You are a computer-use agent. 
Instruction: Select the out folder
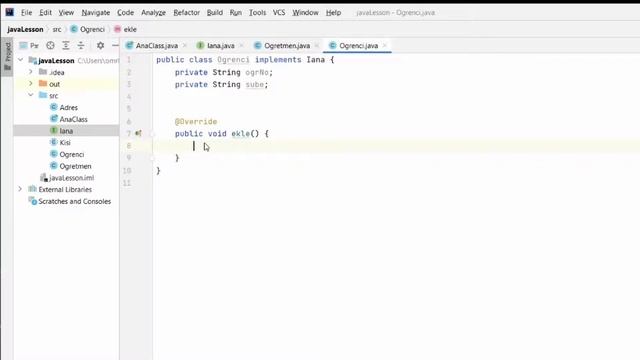point(54,84)
